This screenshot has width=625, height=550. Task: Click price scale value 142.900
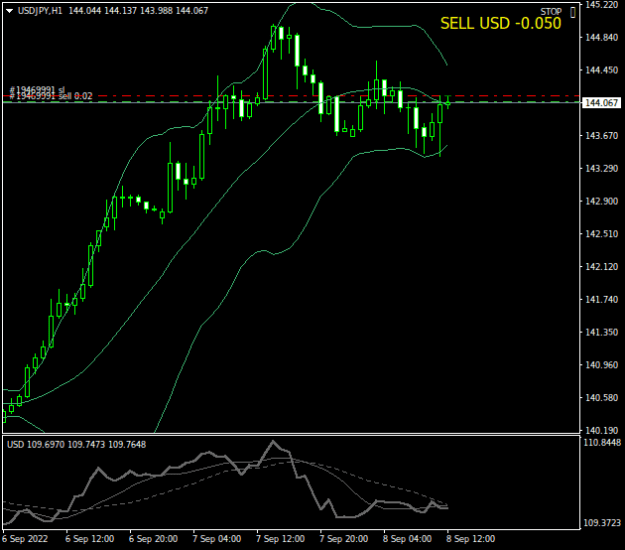click(601, 201)
